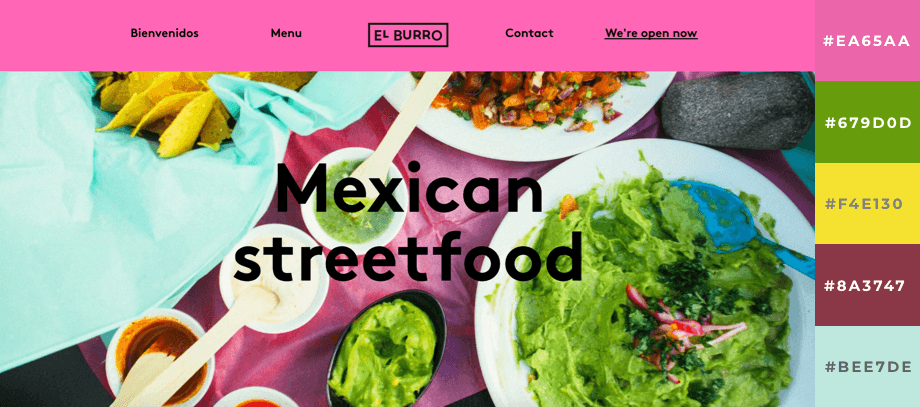This screenshot has width=920, height=407.
Task: Pick the mint #BEE7DE swatch
Action: 867,367
